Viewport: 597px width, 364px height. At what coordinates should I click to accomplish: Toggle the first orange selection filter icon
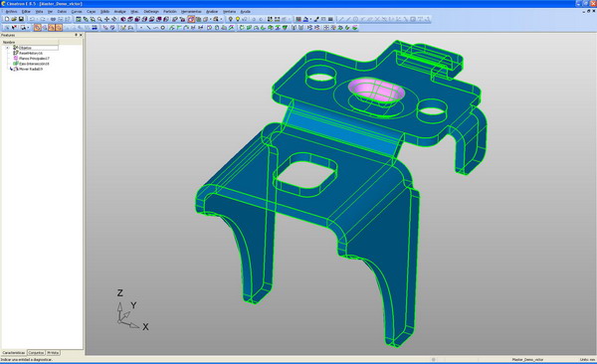pos(38,28)
